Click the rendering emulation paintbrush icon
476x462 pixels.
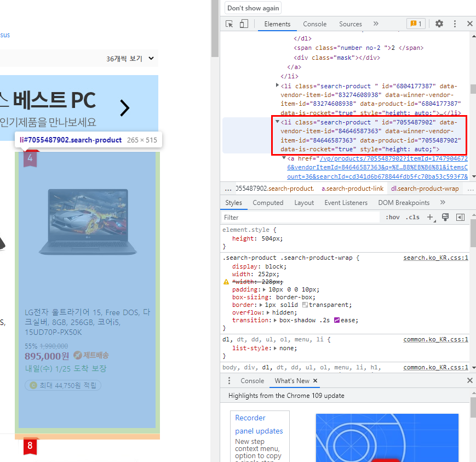coord(445,217)
